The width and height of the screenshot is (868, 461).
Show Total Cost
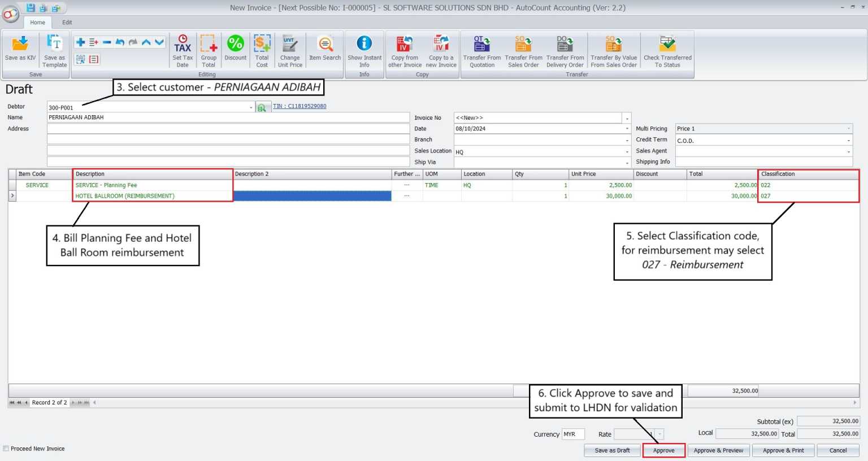pyautogui.click(x=262, y=51)
